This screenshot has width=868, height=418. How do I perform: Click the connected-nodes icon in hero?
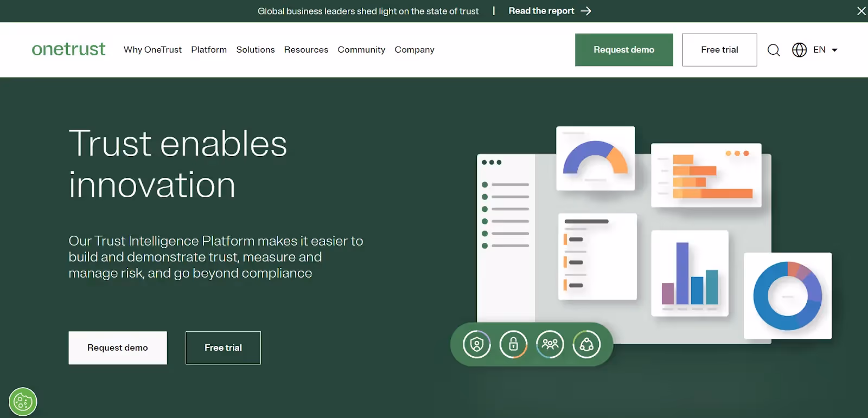point(586,344)
